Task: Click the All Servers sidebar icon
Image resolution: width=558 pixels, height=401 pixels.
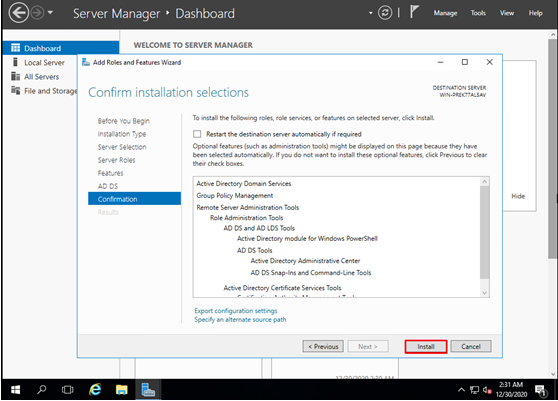Action: [x=15, y=76]
